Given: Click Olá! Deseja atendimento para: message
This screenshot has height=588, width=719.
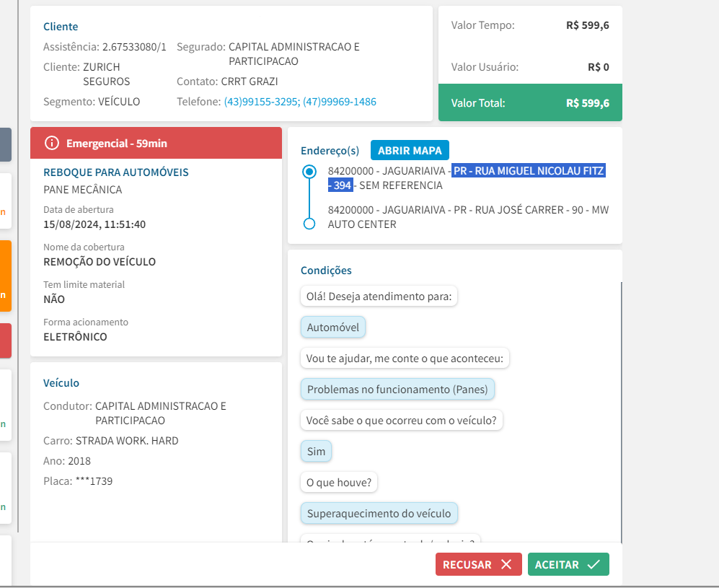Looking at the screenshot, I should pos(379,297).
